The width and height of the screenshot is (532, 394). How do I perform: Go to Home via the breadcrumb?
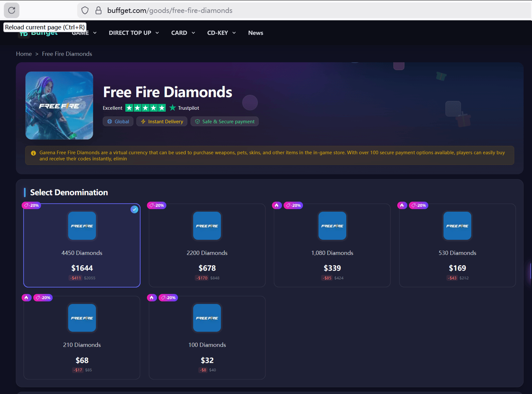pos(24,54)
